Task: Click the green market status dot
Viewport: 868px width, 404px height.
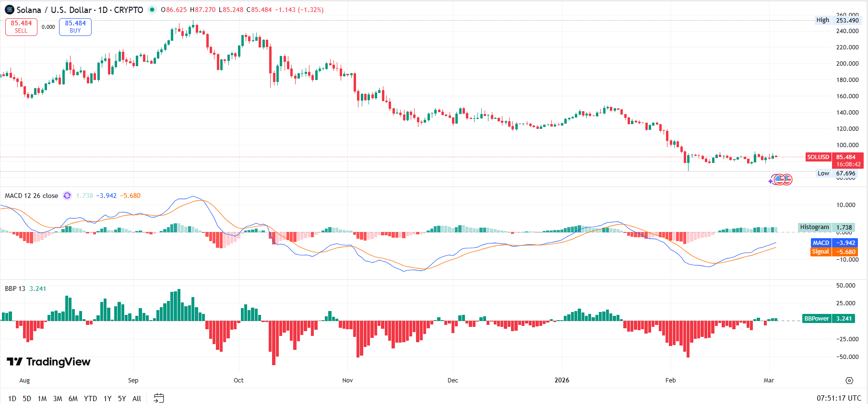Action: pyautogui.click(x=152, y=10)
